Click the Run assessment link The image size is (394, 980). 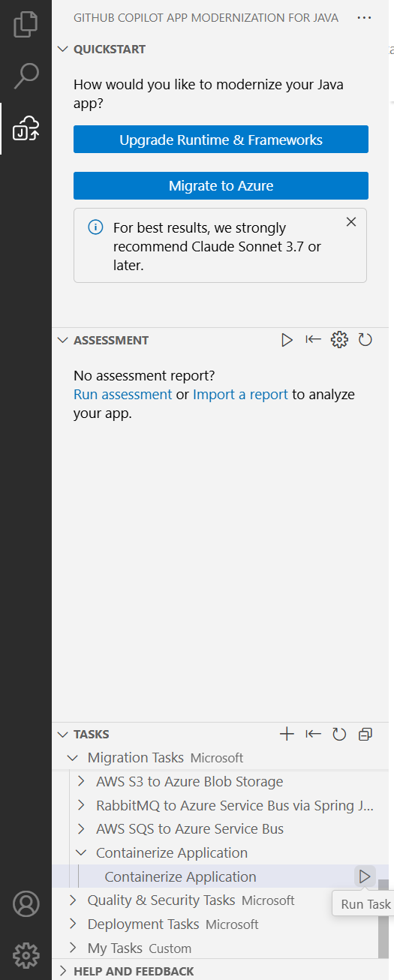tap(123, 395)
